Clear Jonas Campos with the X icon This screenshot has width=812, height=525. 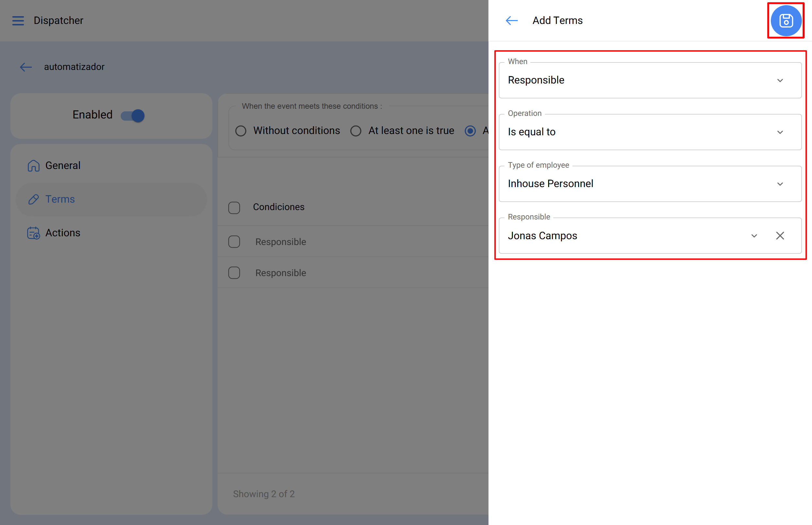(780, 236)
